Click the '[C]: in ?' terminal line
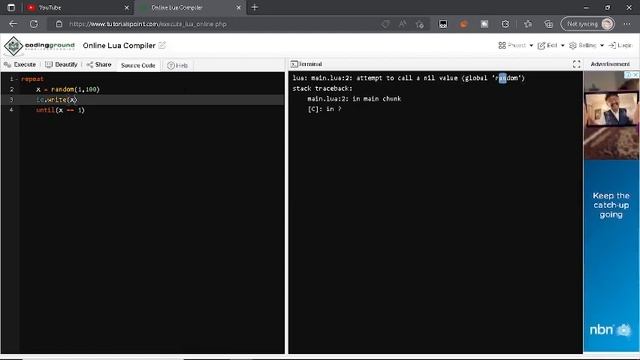Screen dimensions: 640x360 click(x=324, y=109)
